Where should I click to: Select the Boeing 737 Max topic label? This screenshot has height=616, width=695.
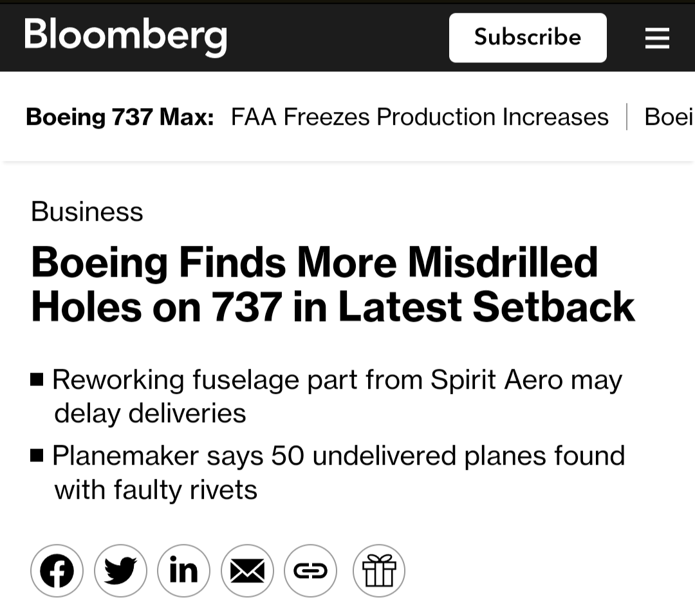click(120, 117)
